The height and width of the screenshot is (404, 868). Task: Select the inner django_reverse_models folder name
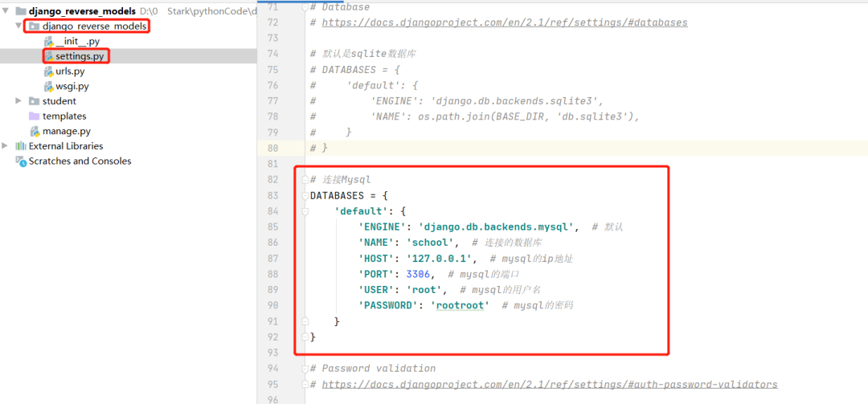point(95,26)
